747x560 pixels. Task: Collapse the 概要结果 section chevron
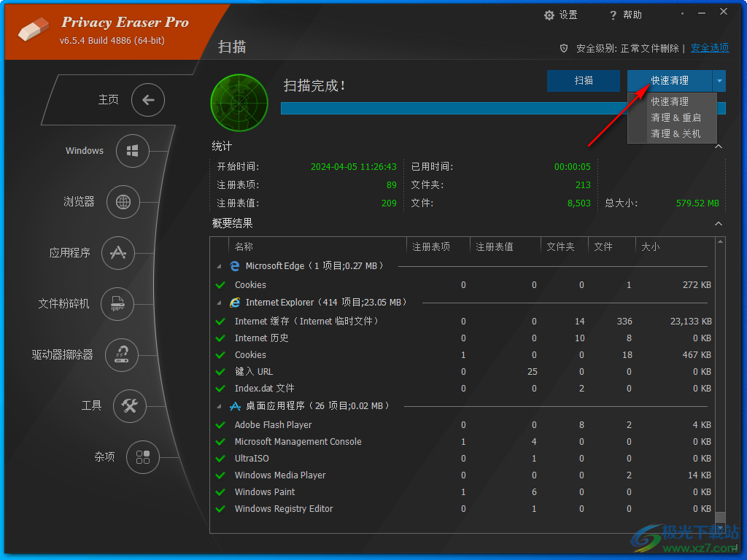coord(719,223)
